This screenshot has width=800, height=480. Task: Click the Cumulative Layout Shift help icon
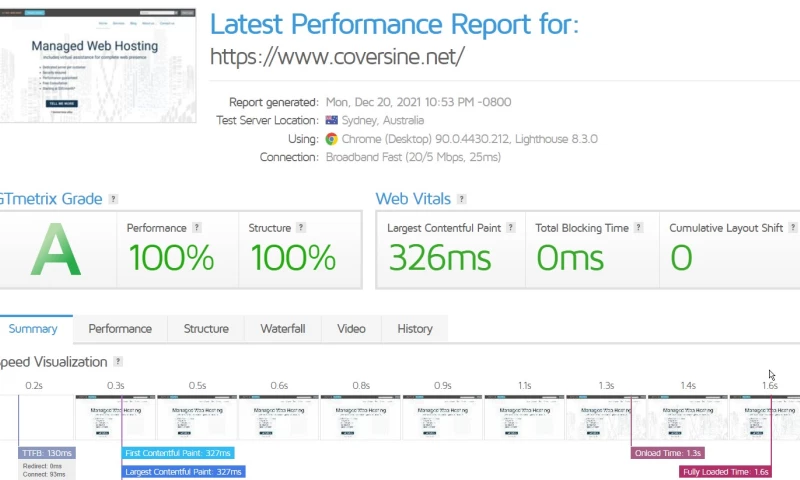[x=793, y=228]
